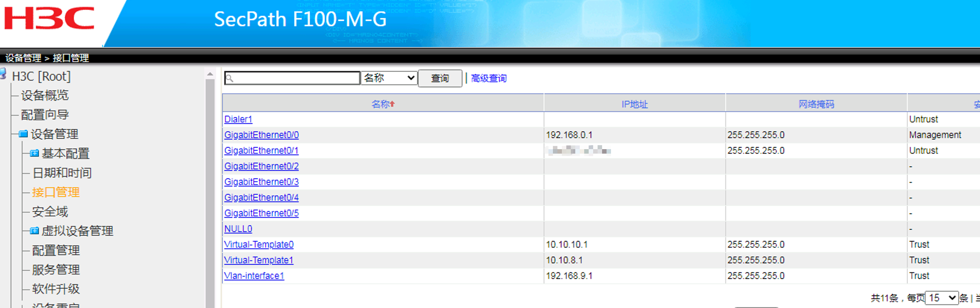980x308 pixels.
Task: Click the navigation tree scrollbar track
Action: pyautogui.click(x=210, y=194)
